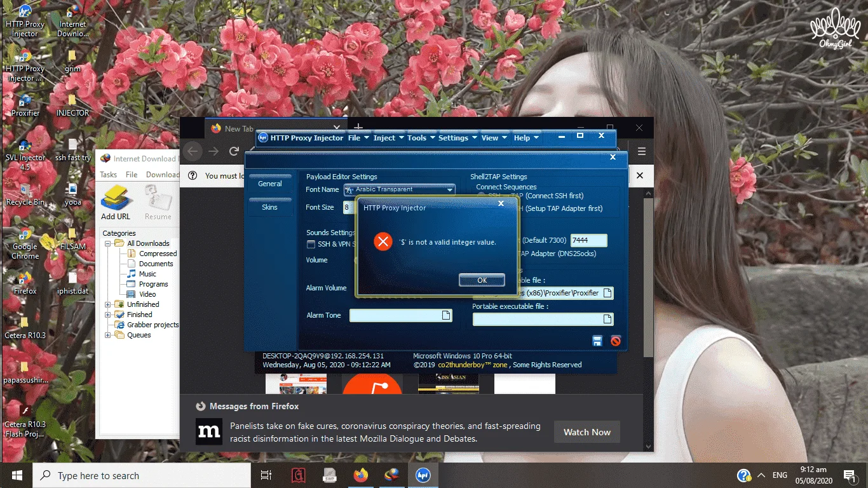Expand the Font Name dropdown
Screen dimensions: 868x488
[x=450, y=189]
